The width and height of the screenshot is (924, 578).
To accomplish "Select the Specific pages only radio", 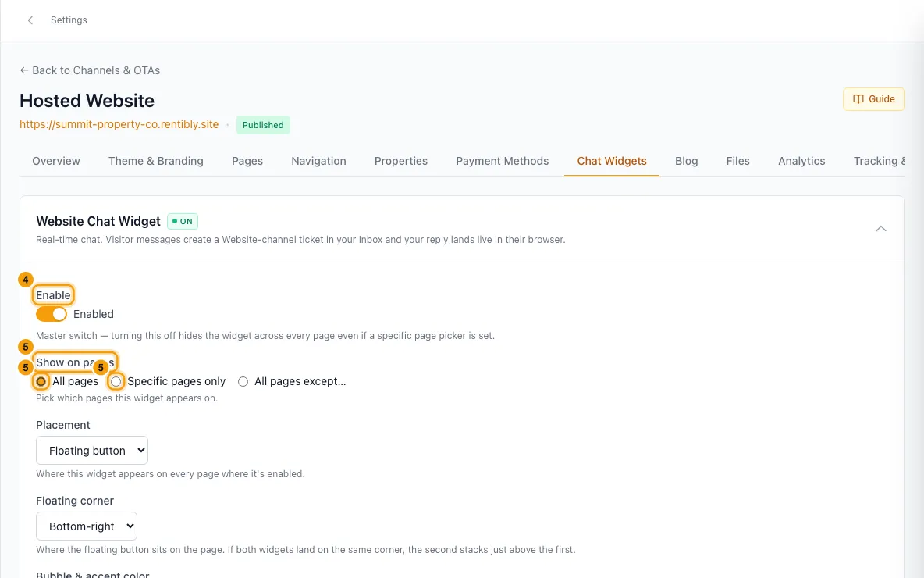I will pyautogui.click(x=116, y=382).
